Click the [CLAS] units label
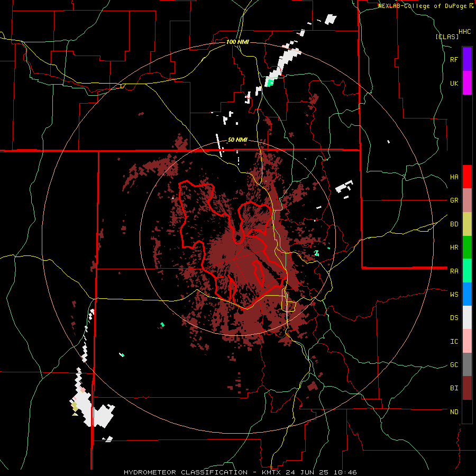Viewport: 476px width, 476px height. coord(447,36)
